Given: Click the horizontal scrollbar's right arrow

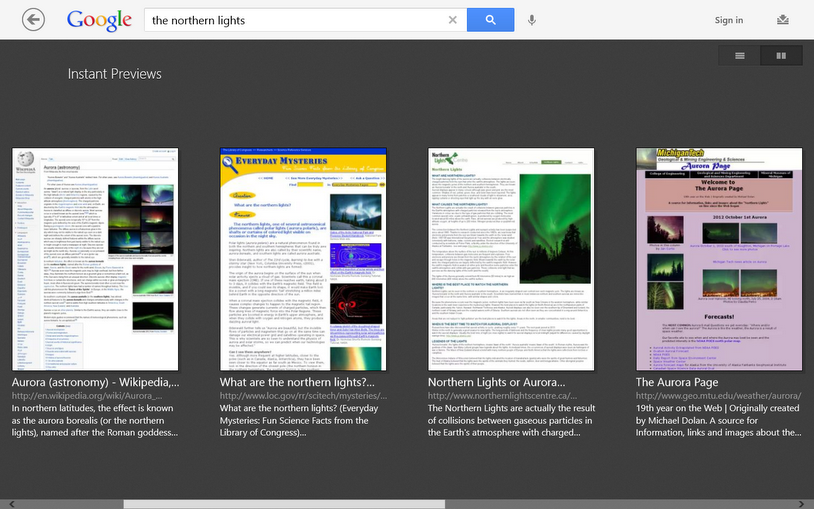Looking at the screenshot, I should (x=806, y=504).
